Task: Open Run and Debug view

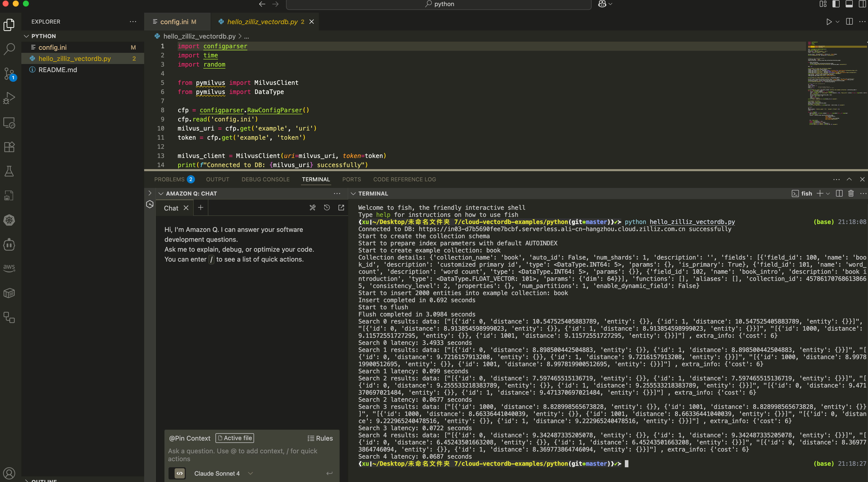Action: pos(9,98)
